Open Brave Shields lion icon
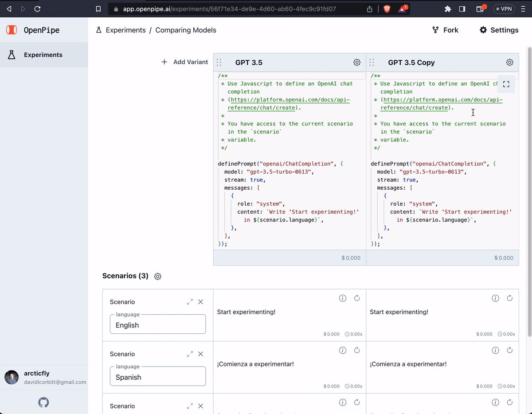Image resolution: width=532 pixels, height=414 pixels. (x=387, y=9)
